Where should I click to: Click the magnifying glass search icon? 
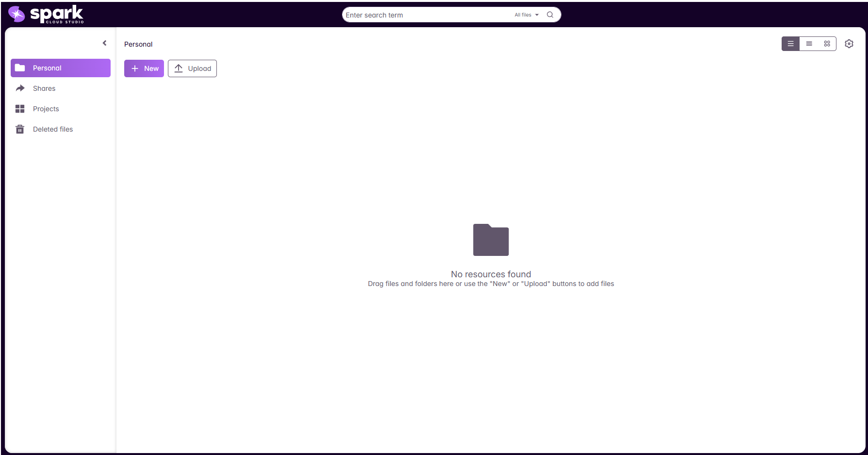[550, 15]
